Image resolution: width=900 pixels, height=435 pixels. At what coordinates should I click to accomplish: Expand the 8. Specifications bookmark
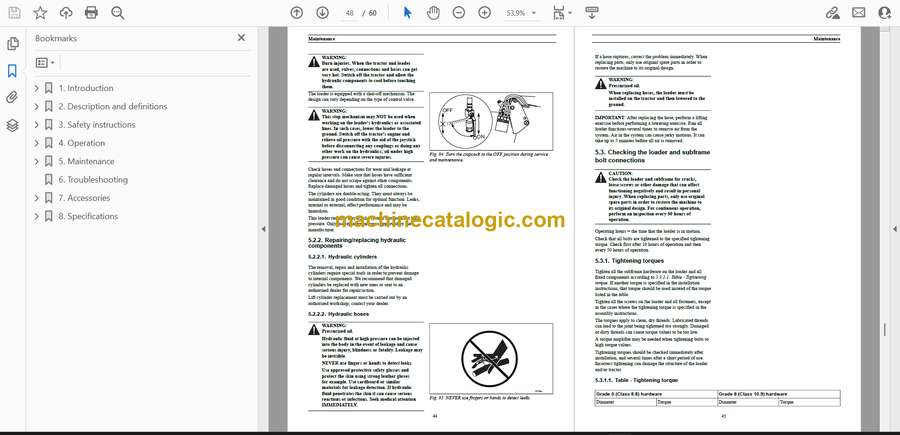[37, 216]
